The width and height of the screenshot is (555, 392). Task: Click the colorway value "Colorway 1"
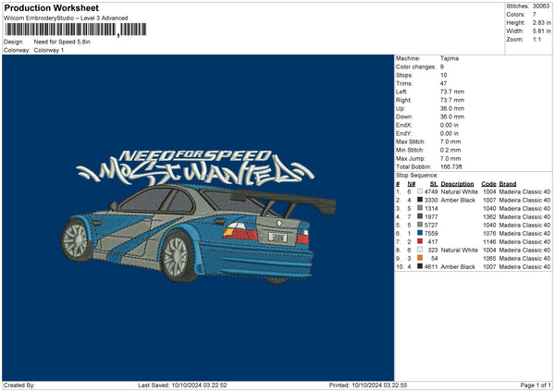pyautogui.click(x=49, y=50)
